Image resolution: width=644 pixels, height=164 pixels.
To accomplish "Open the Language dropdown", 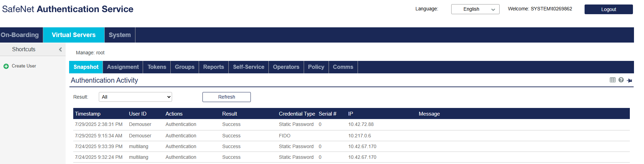I will 475,9.
